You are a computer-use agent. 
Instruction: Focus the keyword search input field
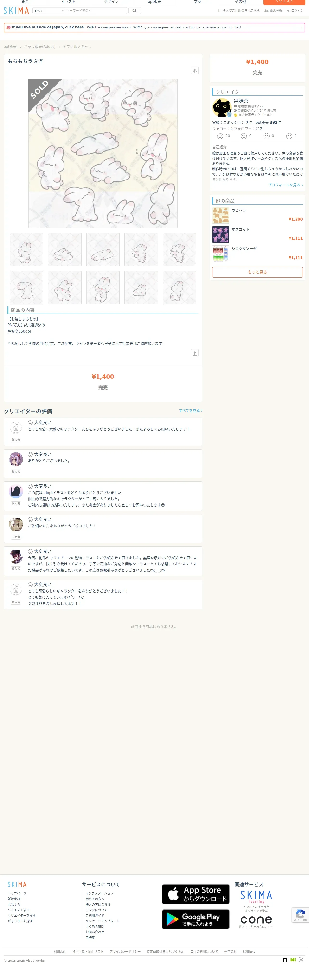96,11
